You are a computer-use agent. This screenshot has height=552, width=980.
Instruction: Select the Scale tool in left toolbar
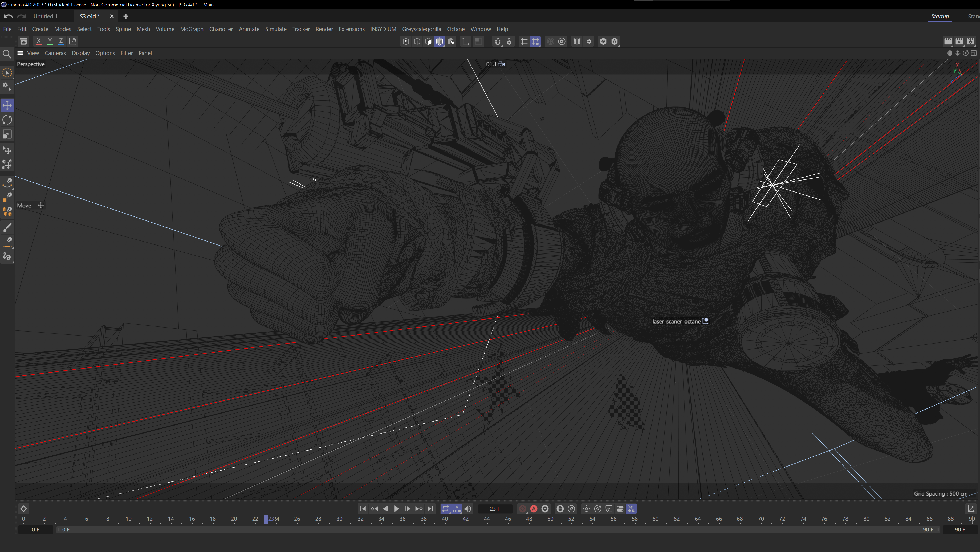coord(7,134)
